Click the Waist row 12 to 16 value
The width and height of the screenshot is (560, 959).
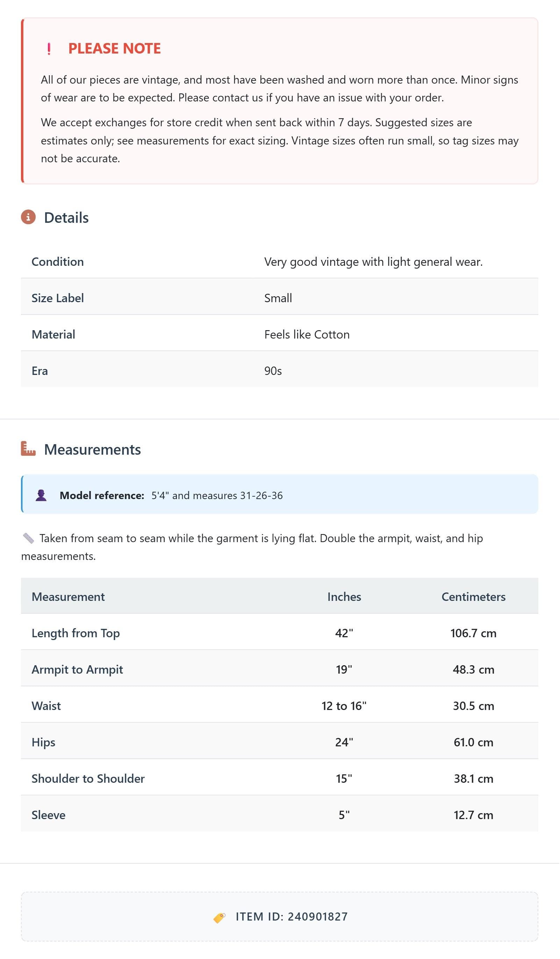tap(344, 706)
